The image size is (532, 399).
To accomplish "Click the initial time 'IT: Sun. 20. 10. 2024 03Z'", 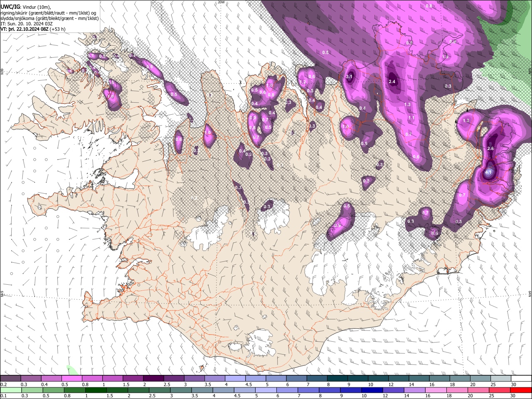I will [27, 24].
